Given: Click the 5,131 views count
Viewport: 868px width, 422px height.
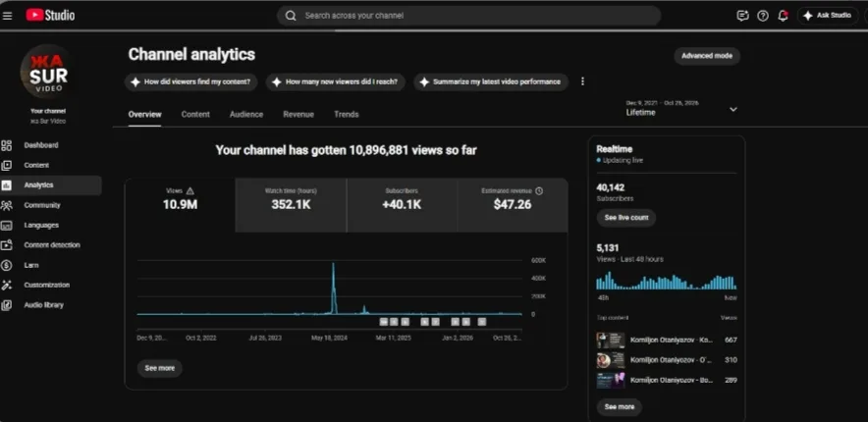Looking at the screenshot, I should coord(608,248).
